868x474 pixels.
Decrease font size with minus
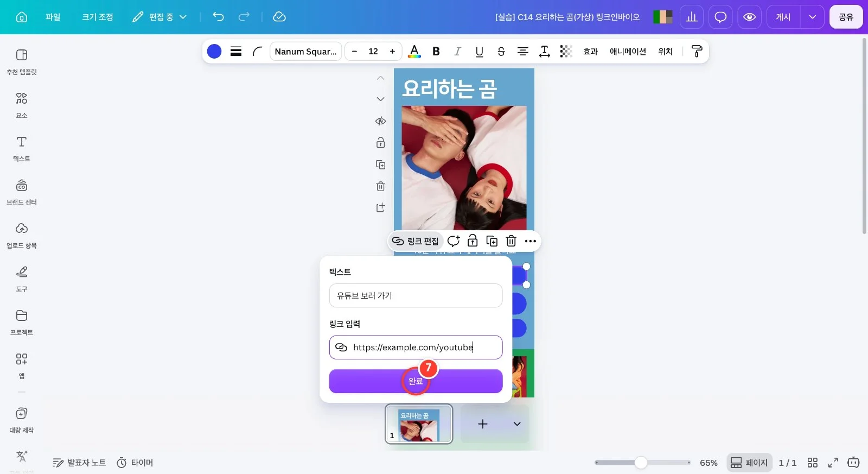tap(354, 51)
